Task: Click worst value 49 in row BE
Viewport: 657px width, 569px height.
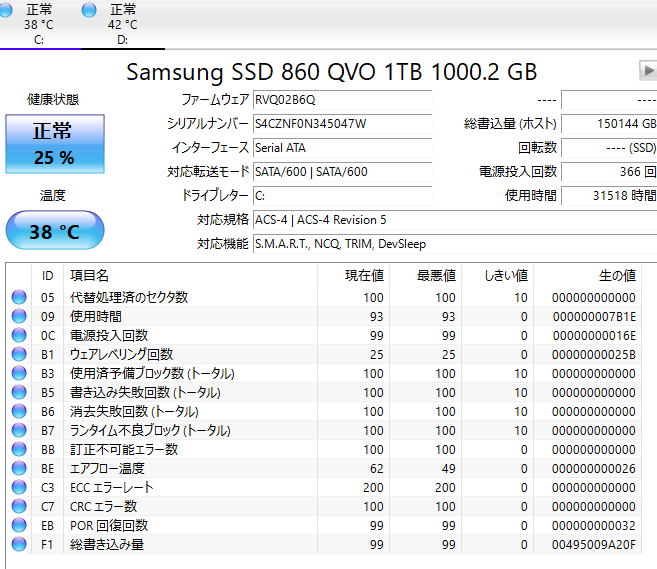Action: pyautogui.click(x=448, y=468)
